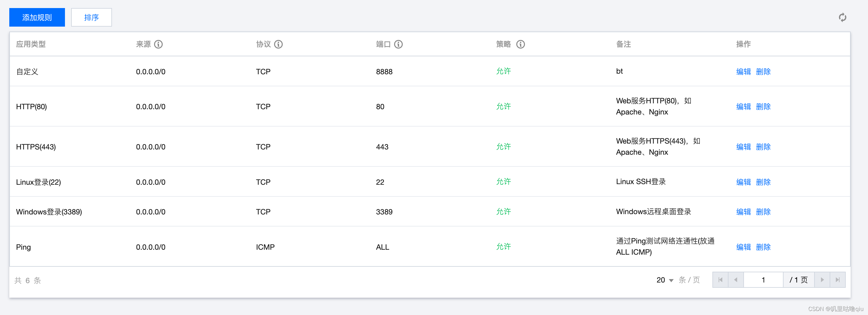Click the page number input field
This screenshot has width=868, height=315.
point(763,280)
